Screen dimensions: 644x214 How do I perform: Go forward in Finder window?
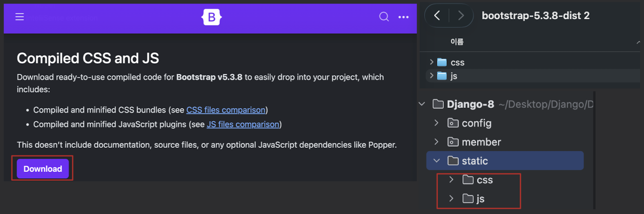pyautogui.click(x=460, y=16)
